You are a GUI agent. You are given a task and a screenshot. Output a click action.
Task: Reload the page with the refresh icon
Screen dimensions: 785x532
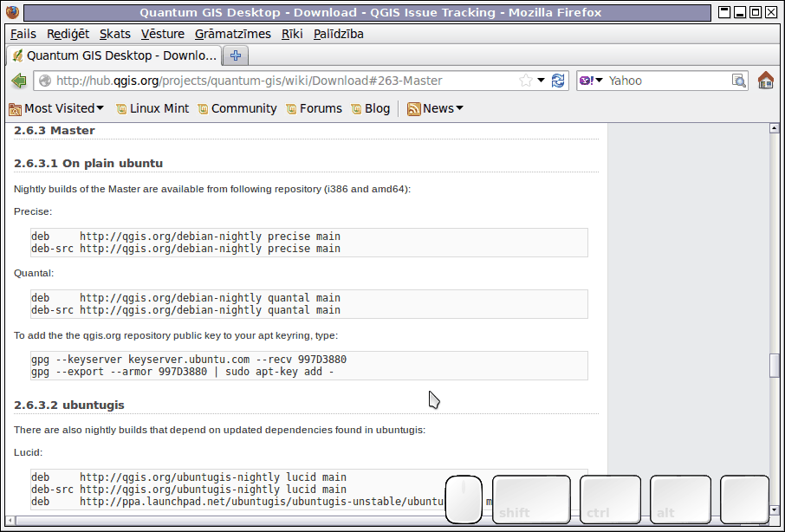558,81
